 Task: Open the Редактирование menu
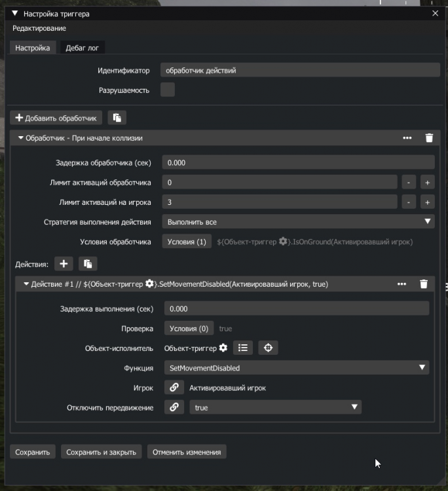click(x=39, y=28)
